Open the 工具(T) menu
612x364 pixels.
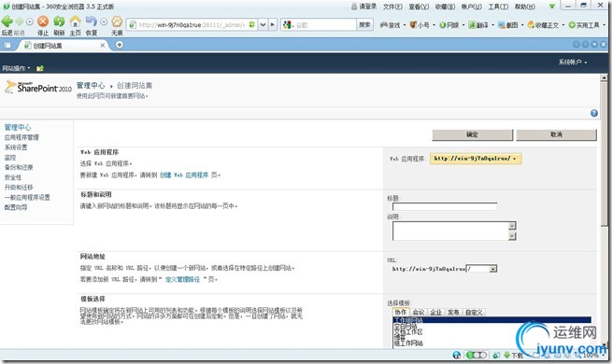click(498, 7)
